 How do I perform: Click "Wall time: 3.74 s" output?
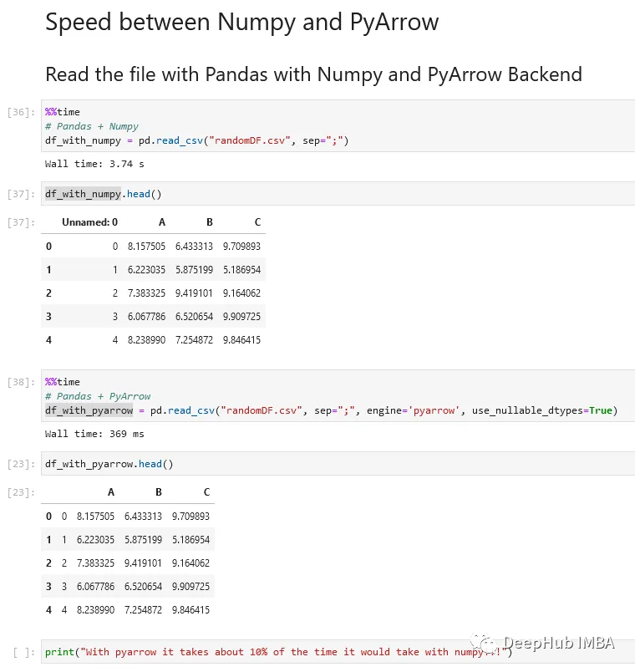click(94, 164)
